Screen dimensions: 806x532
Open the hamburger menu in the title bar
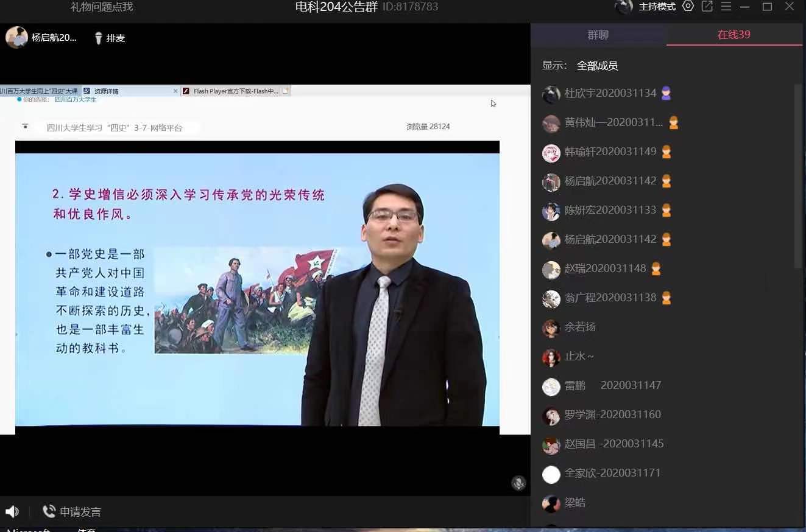tap(727, 6)
